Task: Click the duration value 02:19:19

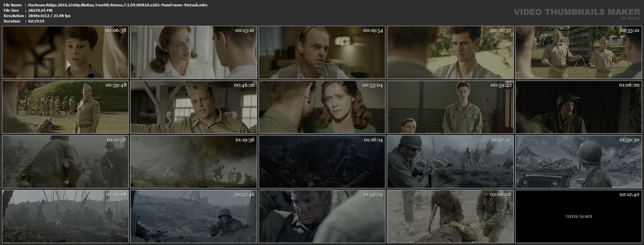Action: click(x=36, y=21)
